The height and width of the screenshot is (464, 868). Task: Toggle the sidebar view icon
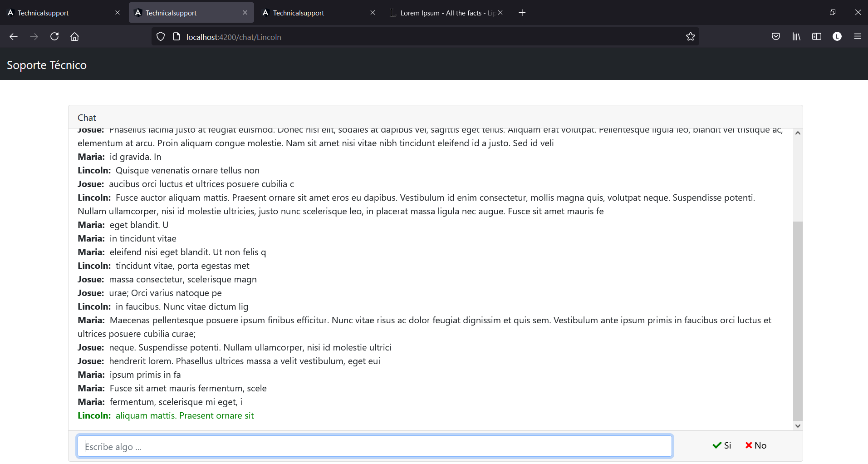(x=817, y=37)
